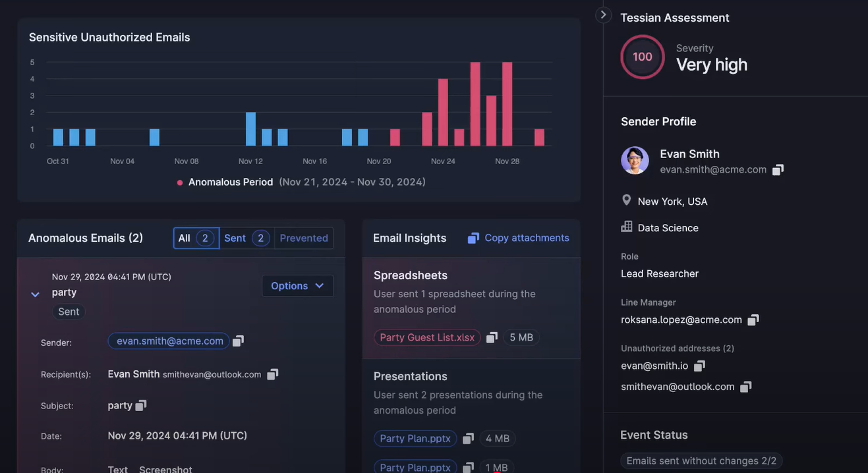Click the panel collapse arrow beside Tessian Assessment
This screenshot has width=868, height=473.
click(x=603, y=14)
